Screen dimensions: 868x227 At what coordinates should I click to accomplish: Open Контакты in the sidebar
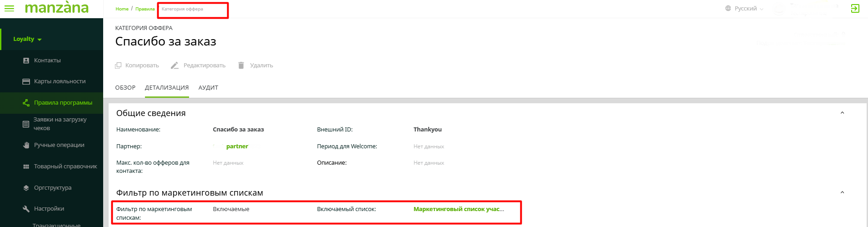click(47, 61)
